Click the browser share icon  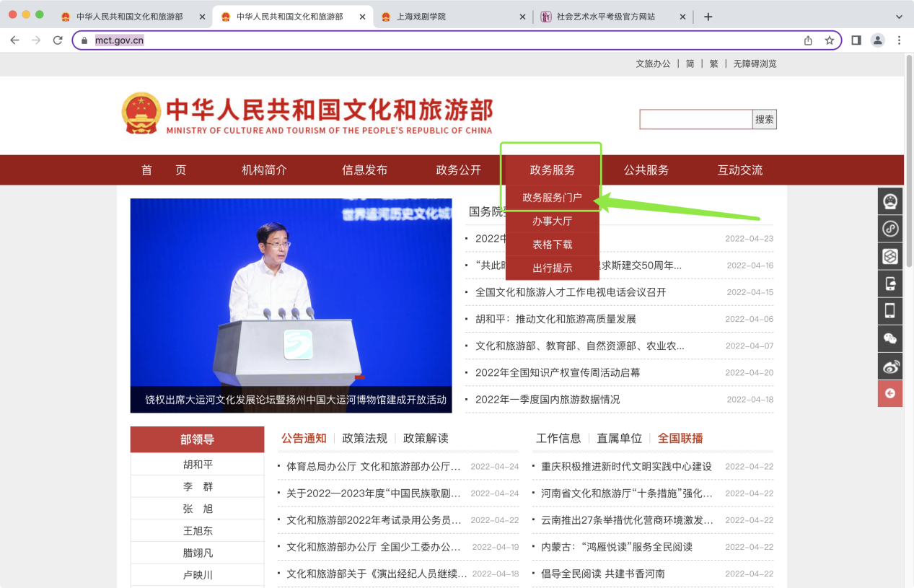coord(808,40)
